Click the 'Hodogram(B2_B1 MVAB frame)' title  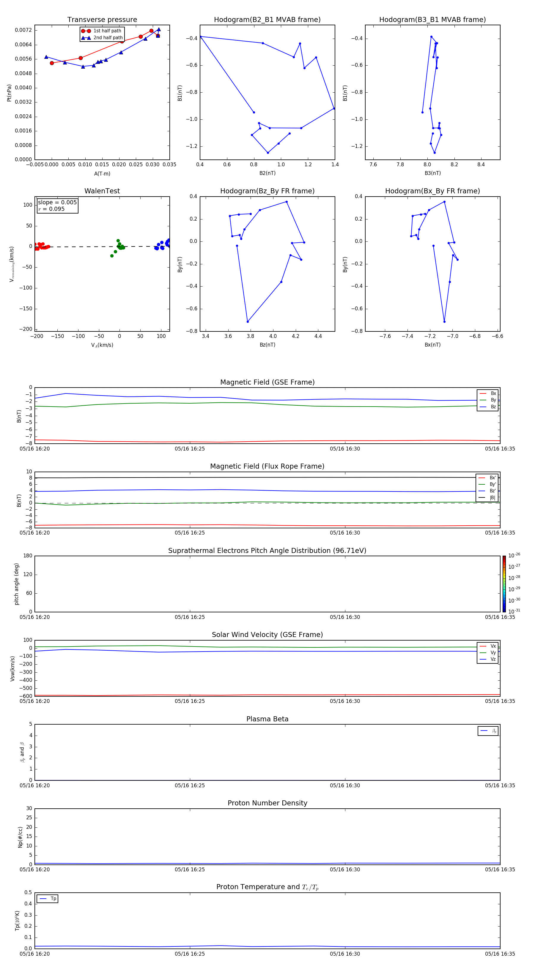coord(267,20)
